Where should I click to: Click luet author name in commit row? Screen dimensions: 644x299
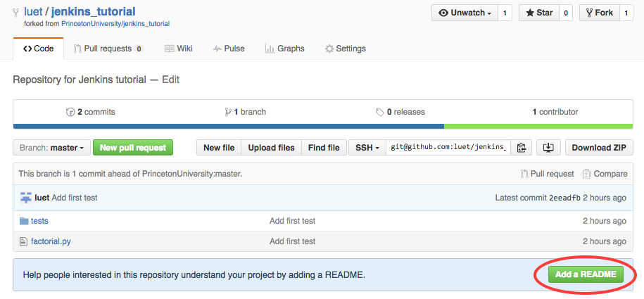(42, 198)
